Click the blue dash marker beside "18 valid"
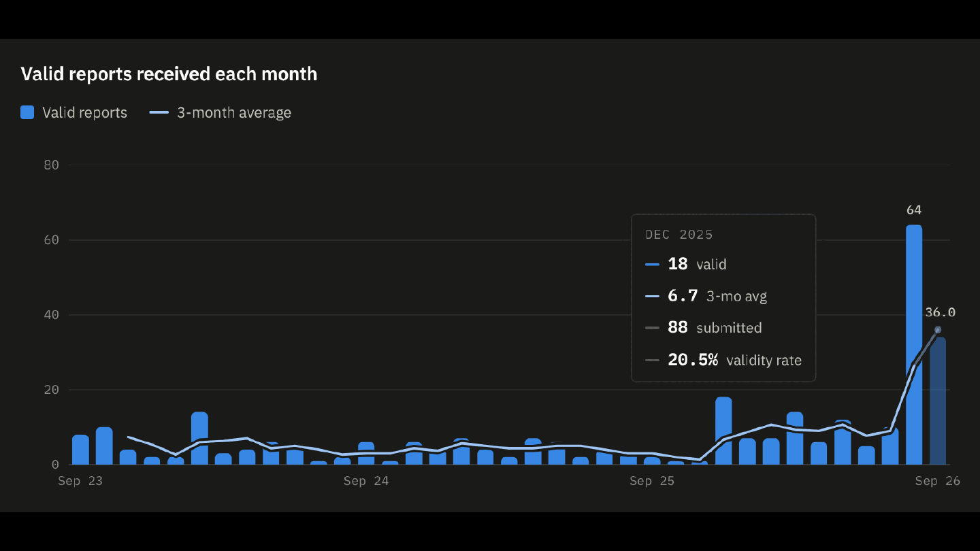Screen dimensions: 980x551 653,264
